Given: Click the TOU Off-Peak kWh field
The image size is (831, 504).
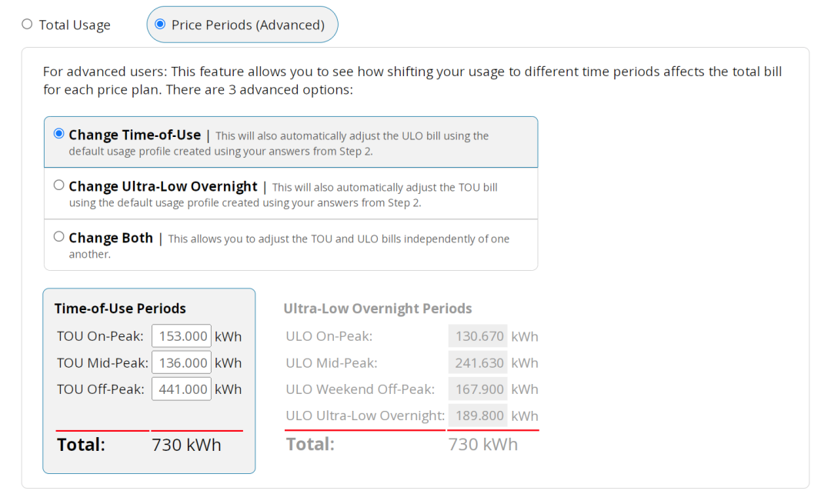Looking at the screenshot, I should pos(182,389).
